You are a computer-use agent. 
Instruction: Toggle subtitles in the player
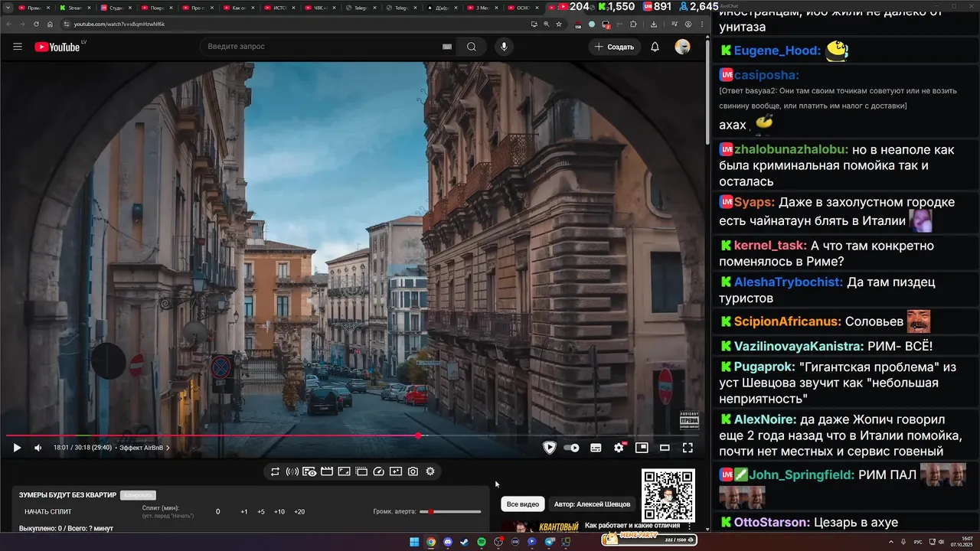tap(596, 448)
